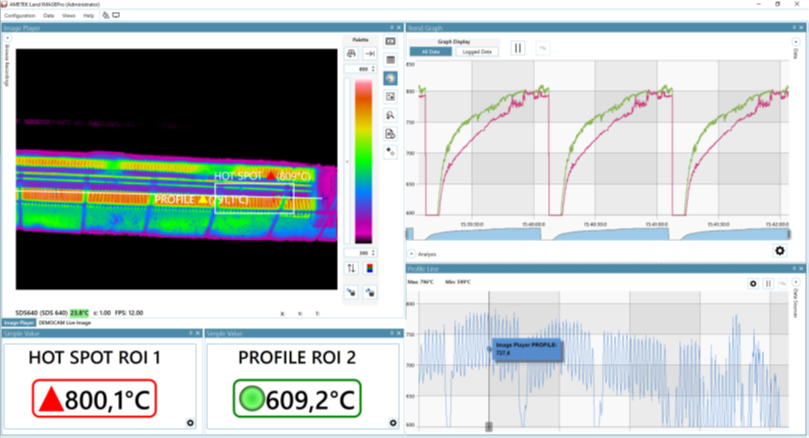The height and width of the screenshot is (438, 809).
Task: Expand the Analysis section
Action: [x=410, y=254]
